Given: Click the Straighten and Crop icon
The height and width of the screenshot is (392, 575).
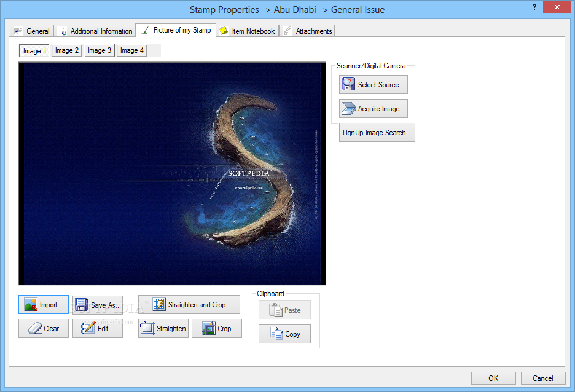Looking at the screenshot, I should coord(159,304).
